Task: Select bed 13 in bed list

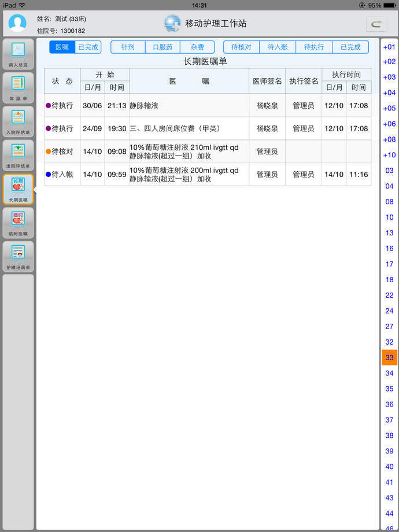Action: 390,232
